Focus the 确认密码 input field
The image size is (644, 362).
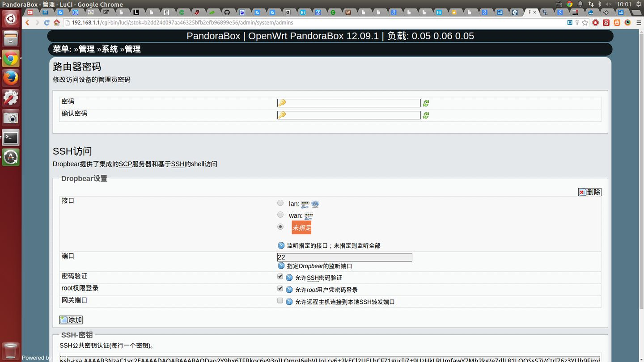349,115
